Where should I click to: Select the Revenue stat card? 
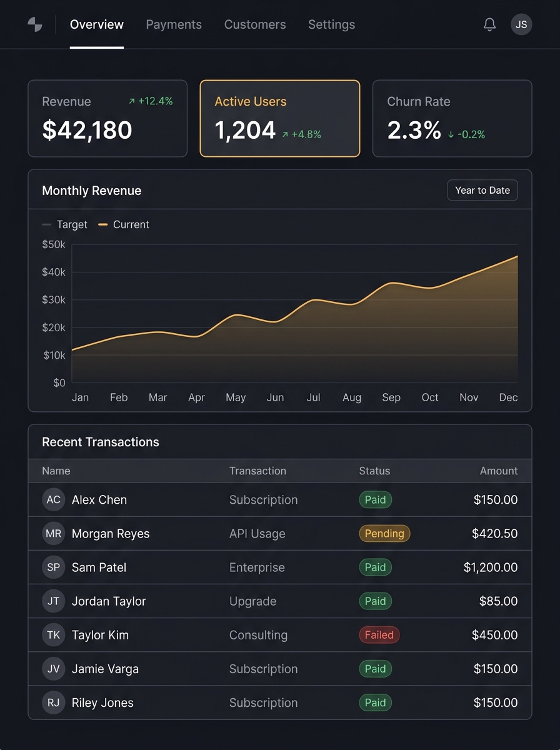[x=107, y=118]
